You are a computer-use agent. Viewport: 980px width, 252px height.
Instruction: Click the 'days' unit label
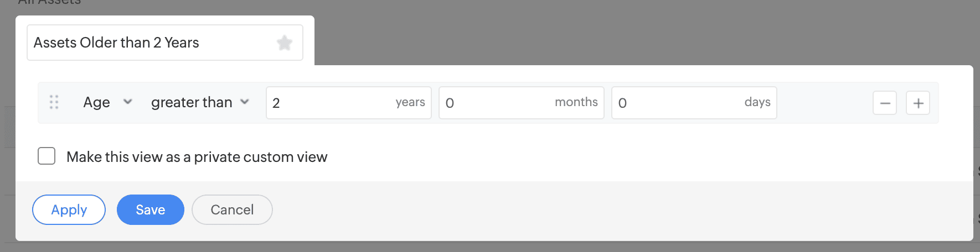(757, 102)
